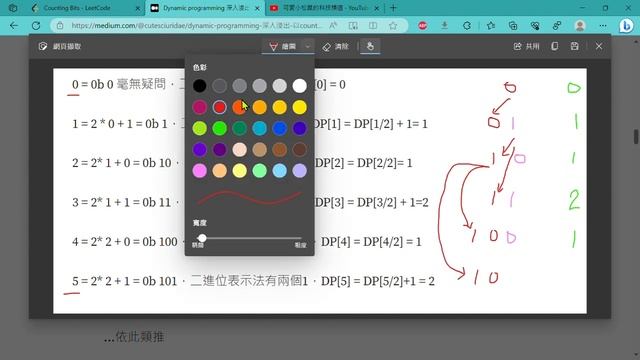Add page to favorites with the star icon

[393, 25]
